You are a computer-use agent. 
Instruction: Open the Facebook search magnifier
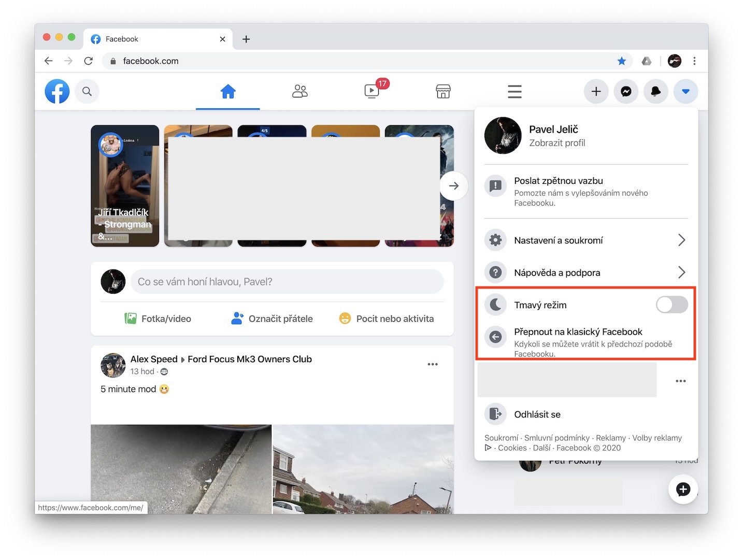(87, 91)
